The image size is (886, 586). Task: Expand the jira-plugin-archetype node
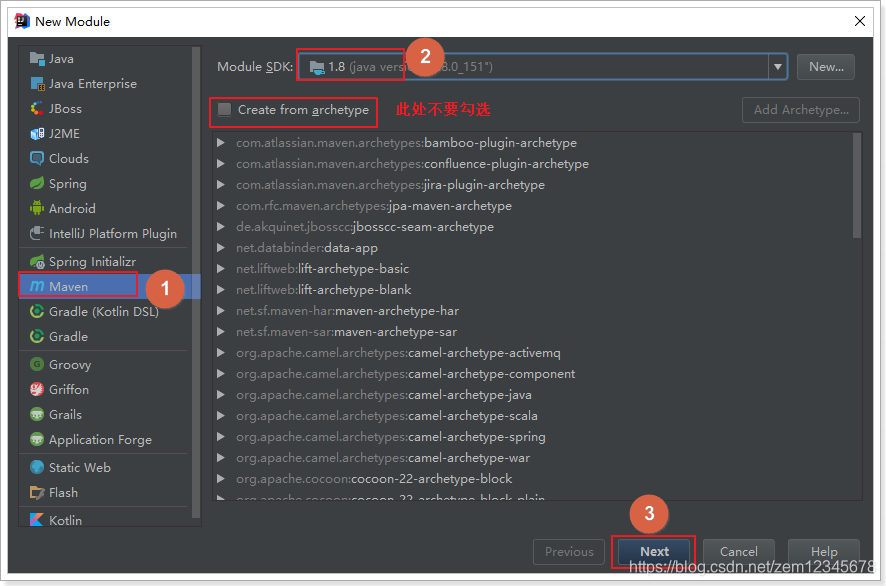pos(222,185)
